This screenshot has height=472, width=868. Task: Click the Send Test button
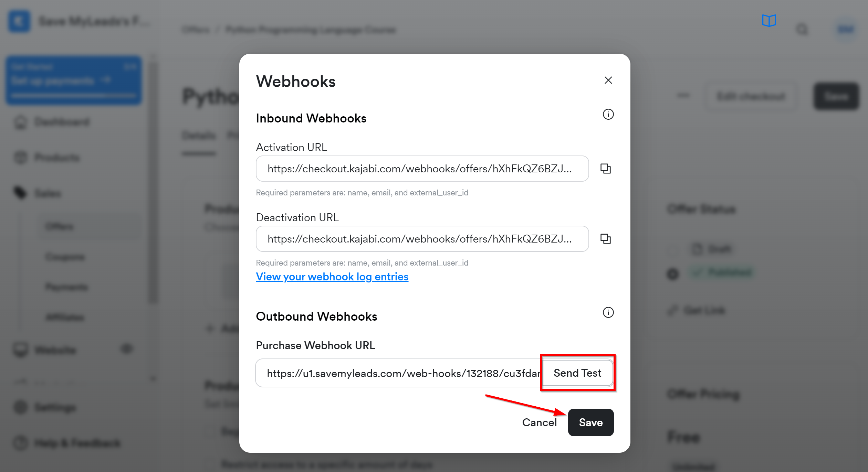coord(577,373)
